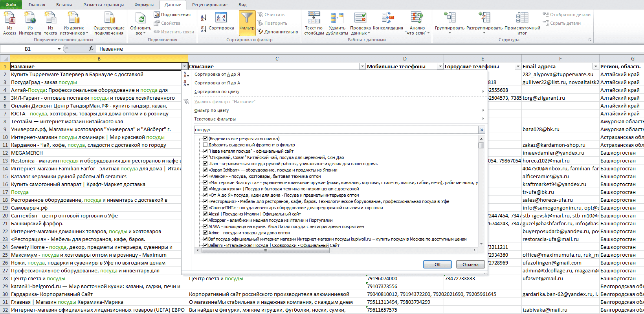
Task: Open filter dropdown for 'Мобильные телефоны'
Action: [x=440, y=66]
